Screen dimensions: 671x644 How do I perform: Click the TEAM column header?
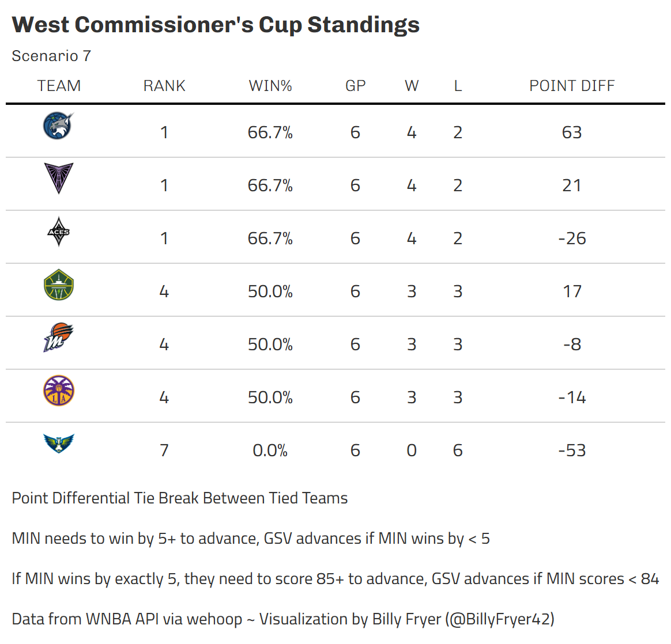point(59,86)
